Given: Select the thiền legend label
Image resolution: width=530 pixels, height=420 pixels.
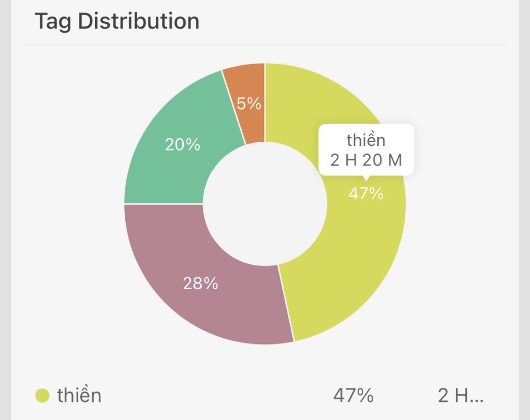Looking at the screenshot, I should click(x=79, y=396).
